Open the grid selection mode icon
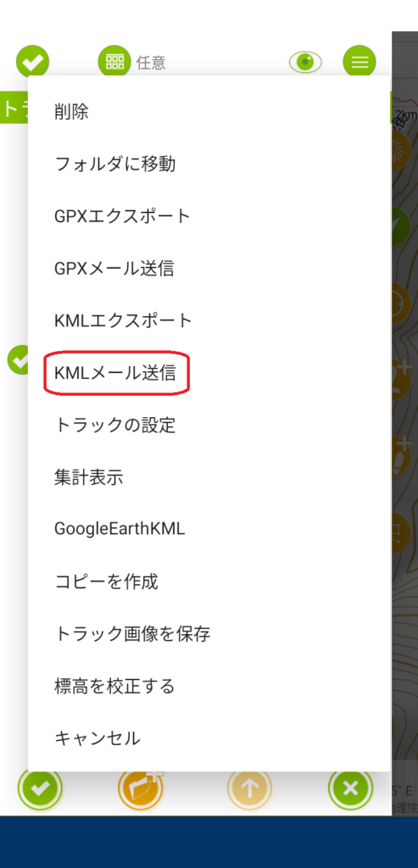The image size is (418, 868). point(114,61)
